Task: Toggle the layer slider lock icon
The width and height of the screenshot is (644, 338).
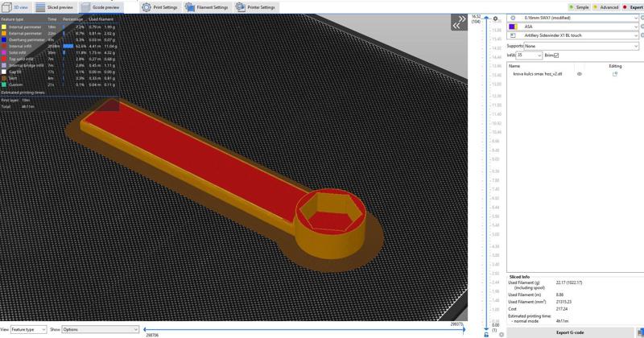Action: tap(486, 335)
